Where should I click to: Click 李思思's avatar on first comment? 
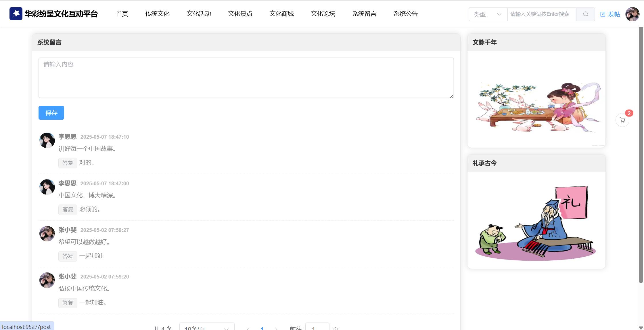47,140
